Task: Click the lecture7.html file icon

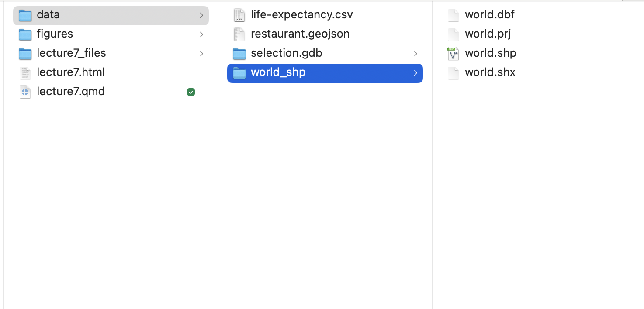Action: [x=25, y=72]
